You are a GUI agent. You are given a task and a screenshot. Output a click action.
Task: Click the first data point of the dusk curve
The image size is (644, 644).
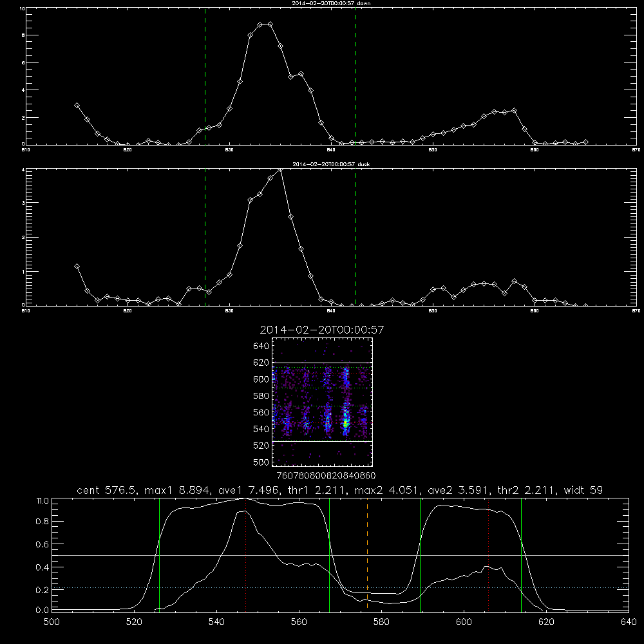tap(77, 267)
